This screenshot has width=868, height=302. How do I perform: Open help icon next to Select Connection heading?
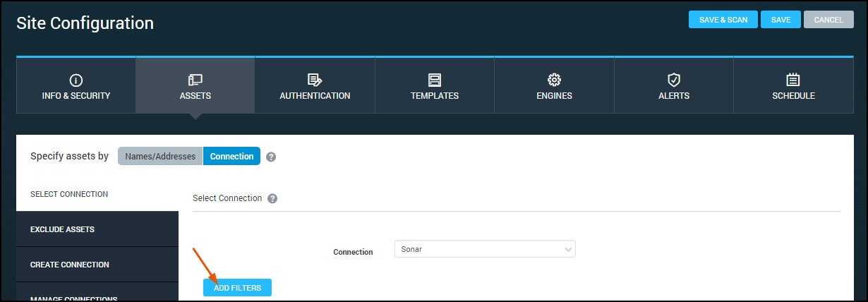pos(272,198)
